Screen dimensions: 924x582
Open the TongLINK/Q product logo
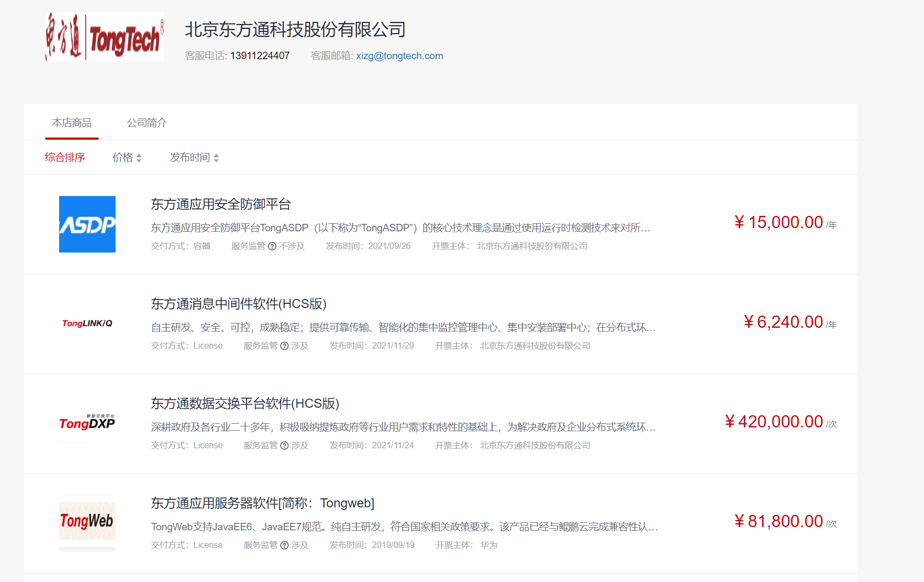(x=87, y=324)
